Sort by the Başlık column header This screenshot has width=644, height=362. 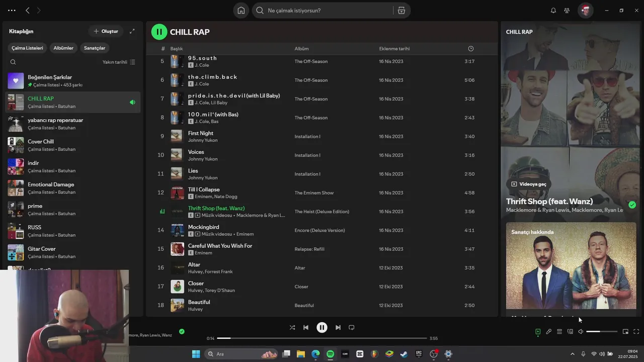pos(177,49)
